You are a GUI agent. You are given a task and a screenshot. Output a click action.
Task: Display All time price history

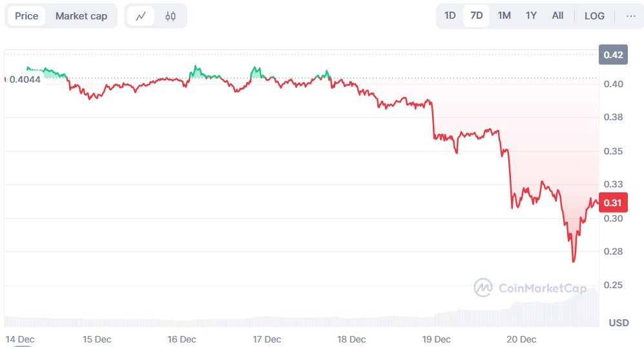tap(557, 16)
